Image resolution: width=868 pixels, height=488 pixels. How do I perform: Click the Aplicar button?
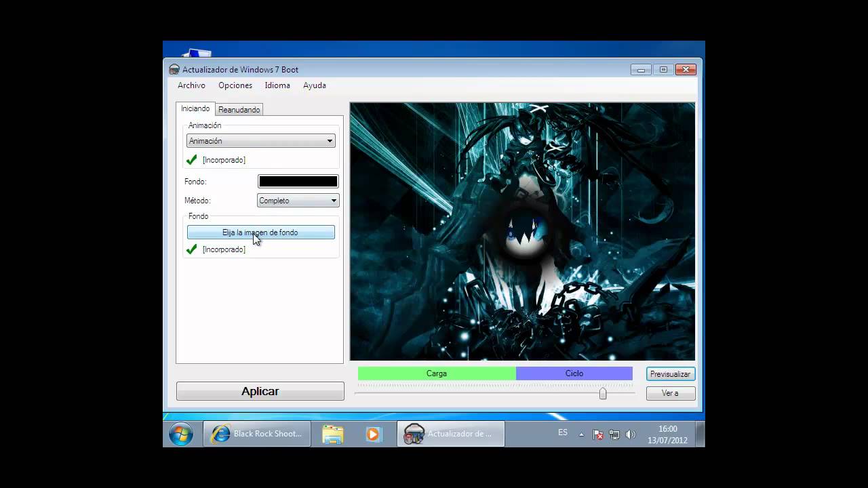(260, 391)
